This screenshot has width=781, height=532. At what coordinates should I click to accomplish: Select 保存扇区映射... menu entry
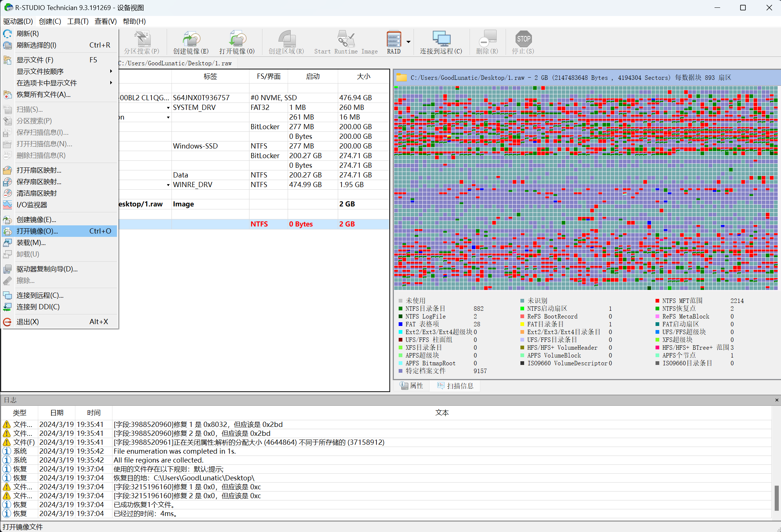(x=59, y=182)
